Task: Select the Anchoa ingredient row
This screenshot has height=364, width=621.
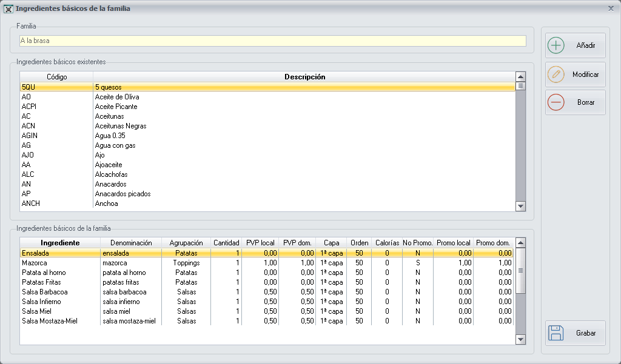Action: (x=106, y=204)
